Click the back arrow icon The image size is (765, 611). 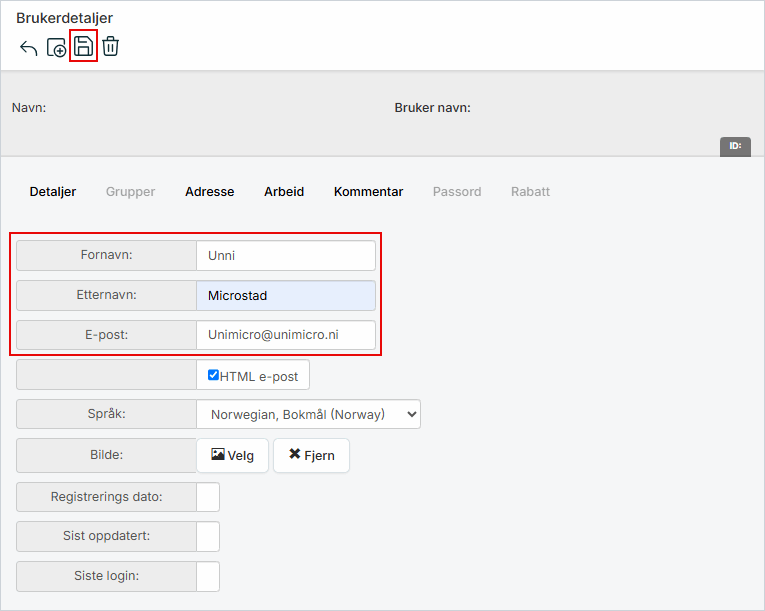(29, 47)
